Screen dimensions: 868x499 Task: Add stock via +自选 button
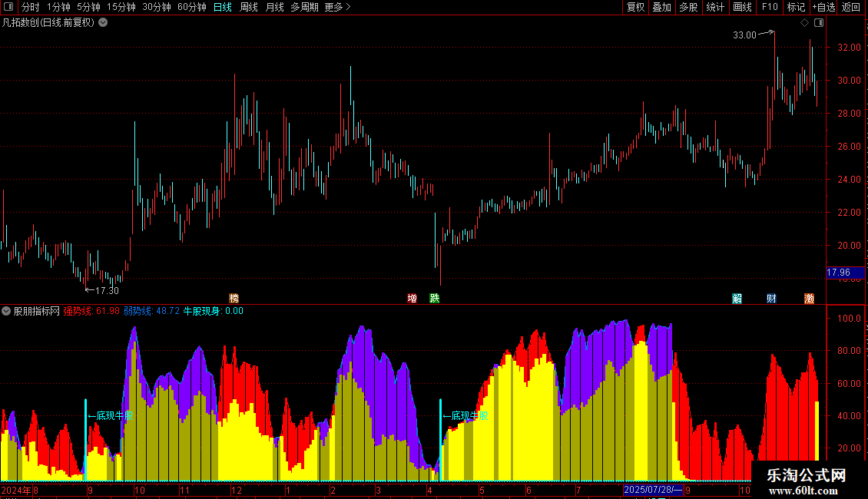823,7
